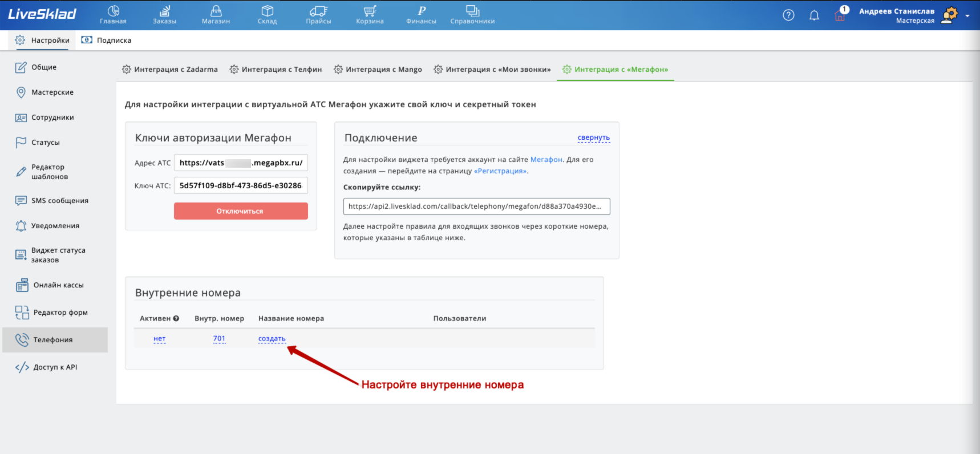
Task: Open Виджет статуса заказов in sidebar
Action: [x=50, y=255]
